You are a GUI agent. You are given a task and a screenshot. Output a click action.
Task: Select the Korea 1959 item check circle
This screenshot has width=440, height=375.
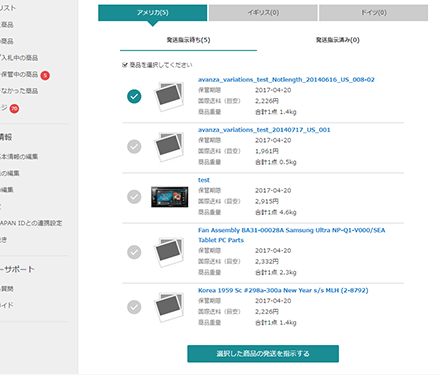[x=134, y=307]
